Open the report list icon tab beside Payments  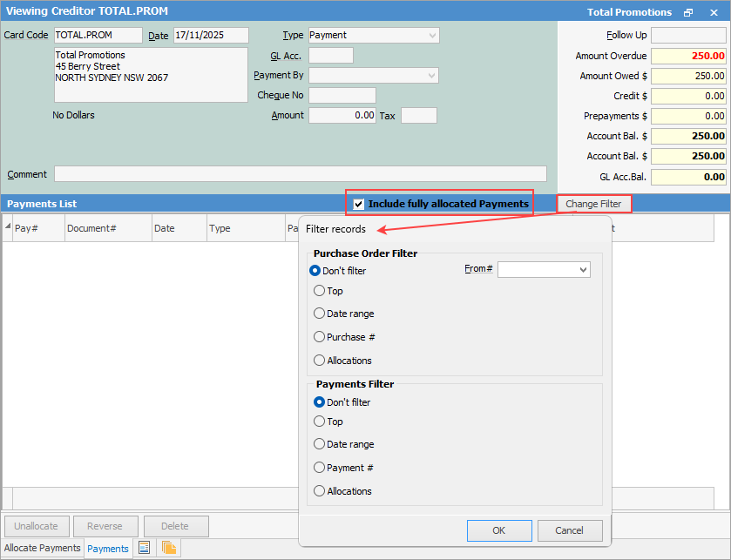point(144,548)
